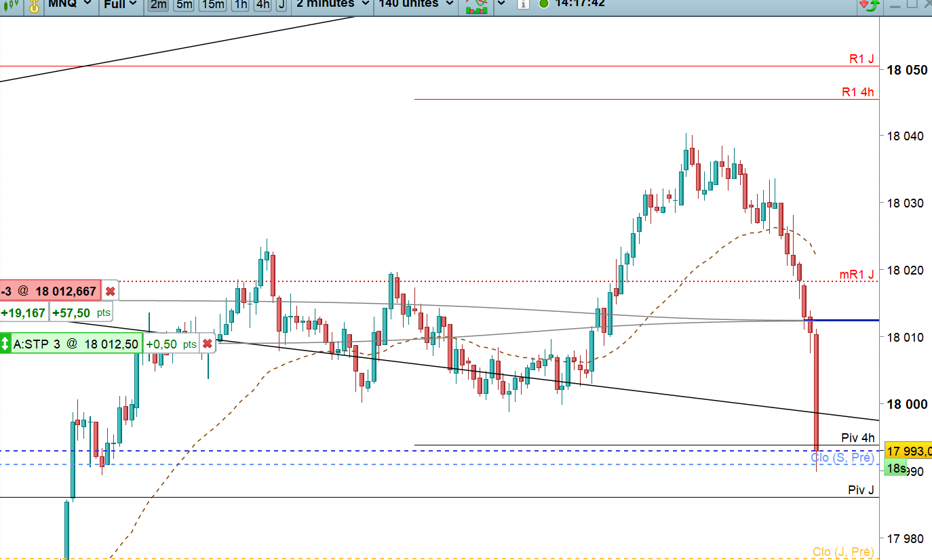The width and height of the screenshot is (932, 560).
Task: Select the short blue horizontal line at 18 012
Action: pos(841,320)
